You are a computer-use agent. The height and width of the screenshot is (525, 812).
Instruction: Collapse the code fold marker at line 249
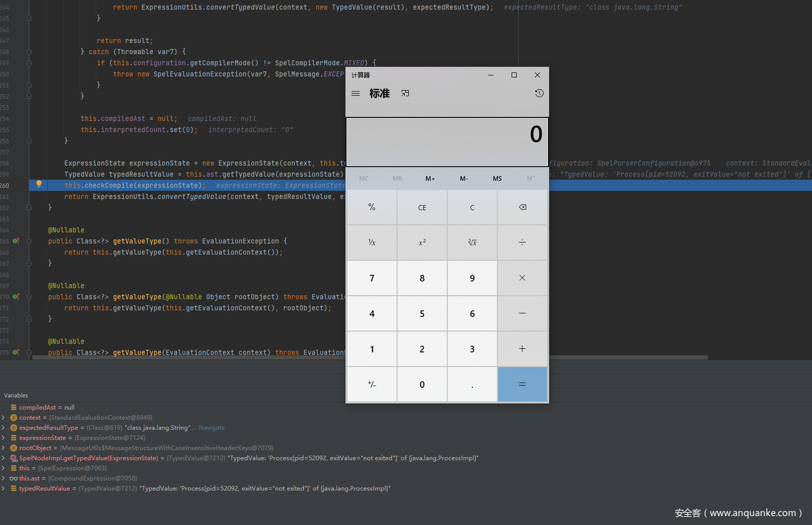pos(29,63)
